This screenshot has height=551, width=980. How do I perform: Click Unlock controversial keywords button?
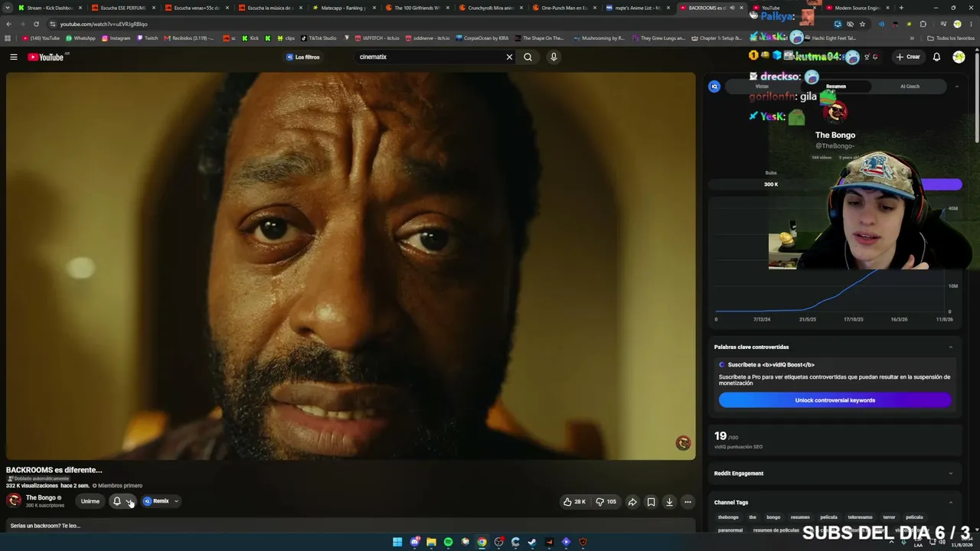click(x=835, y=400)
